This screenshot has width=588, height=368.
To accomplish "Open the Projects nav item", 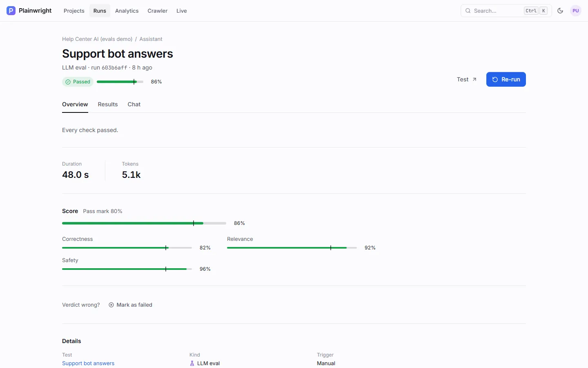I will click(74, 11).
